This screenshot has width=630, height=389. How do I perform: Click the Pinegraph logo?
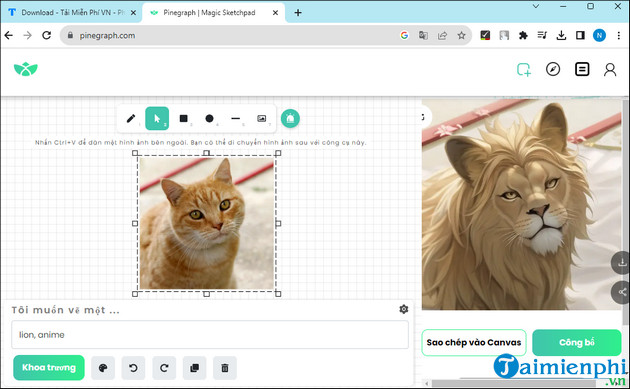(x=26, y=69)
